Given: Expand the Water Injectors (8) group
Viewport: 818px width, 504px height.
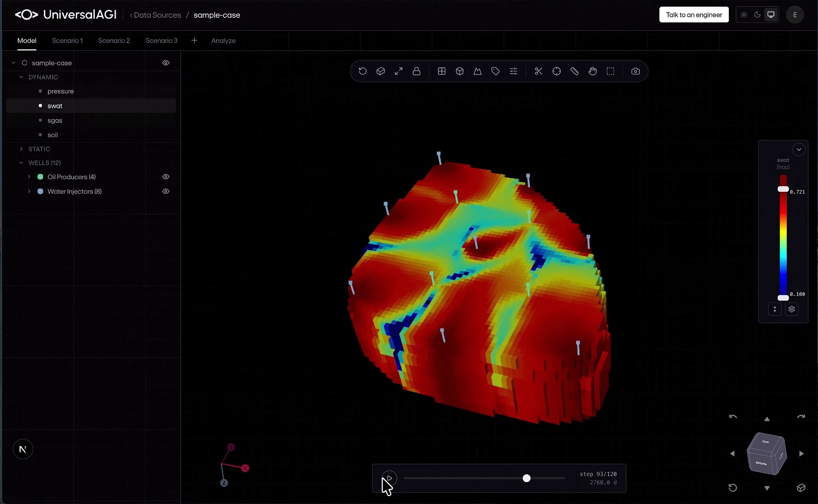Looking at the screenshot, I should [x=29, y=191].
